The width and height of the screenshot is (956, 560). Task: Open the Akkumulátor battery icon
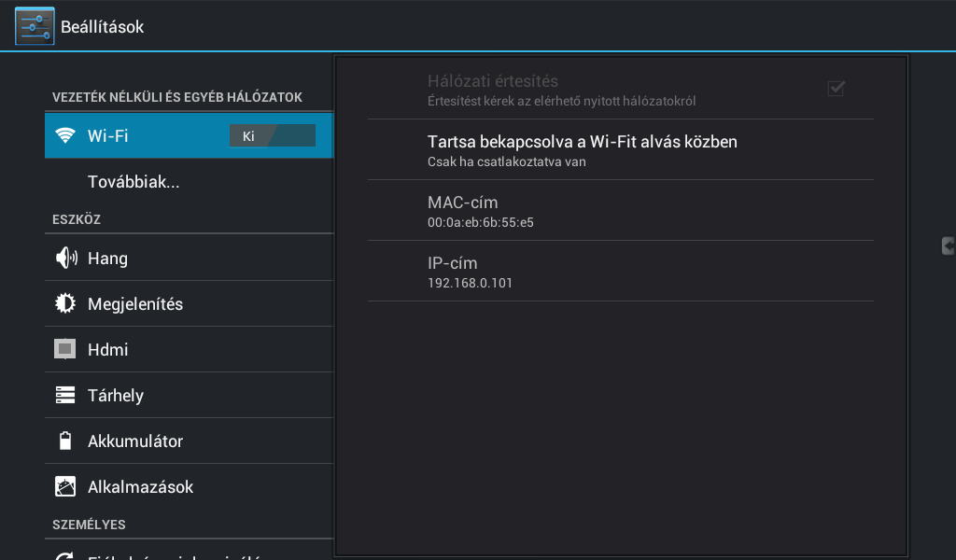point(65,441)
